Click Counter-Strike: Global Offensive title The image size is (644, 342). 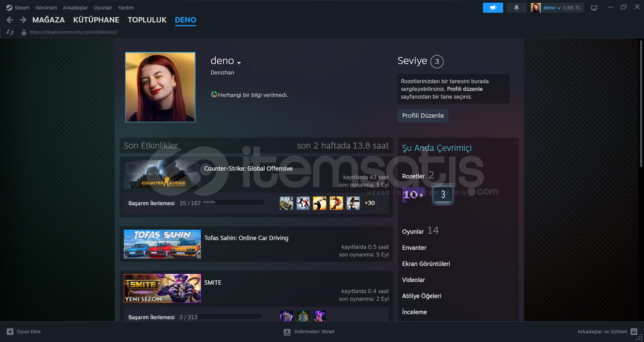click(248, 169)
